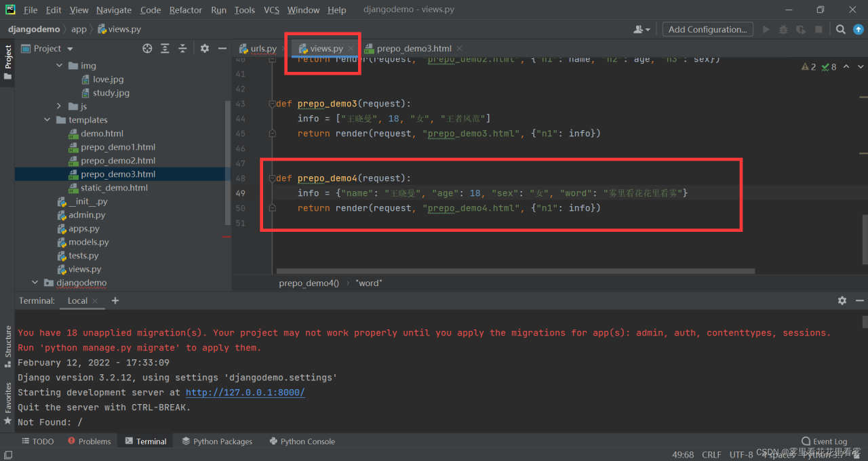Image resolution: width=868 pixels, height=461 pixels.
Task: Switch to the urls.py editor tab
Action: [263, 48]
